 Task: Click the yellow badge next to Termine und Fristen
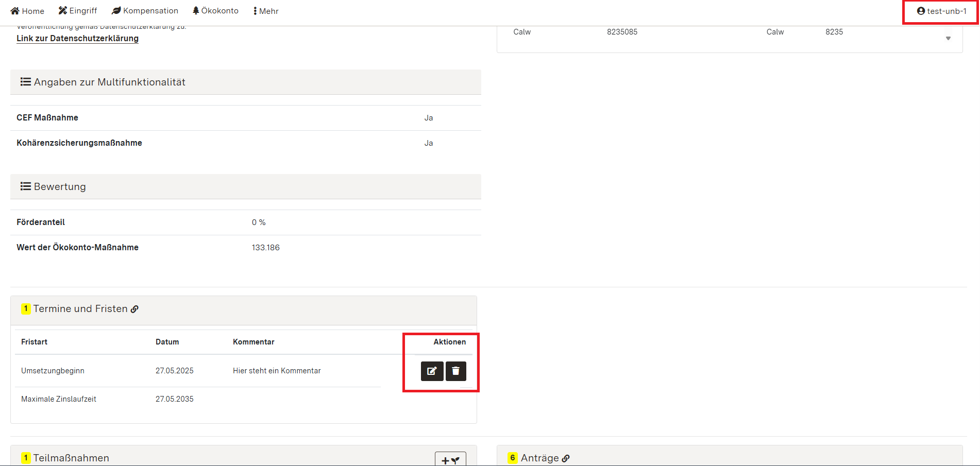pyautogui.click(x=25, y=308)
